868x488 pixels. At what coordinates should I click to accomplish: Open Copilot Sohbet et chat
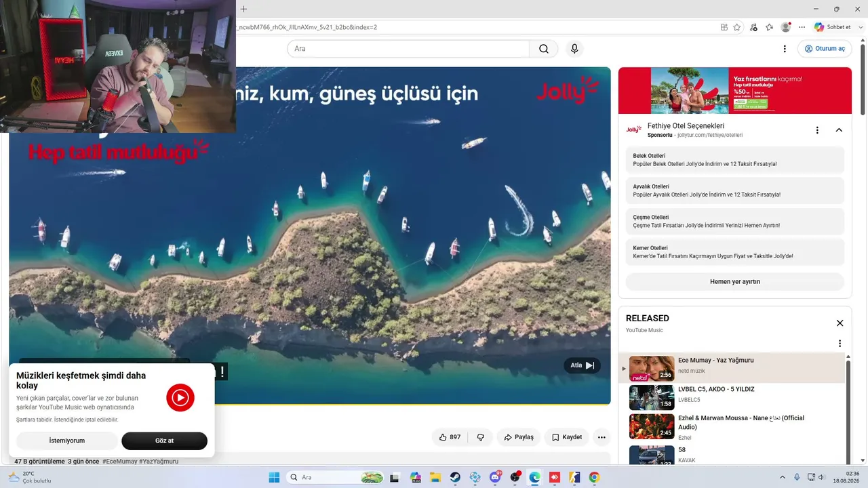[832, 27]
